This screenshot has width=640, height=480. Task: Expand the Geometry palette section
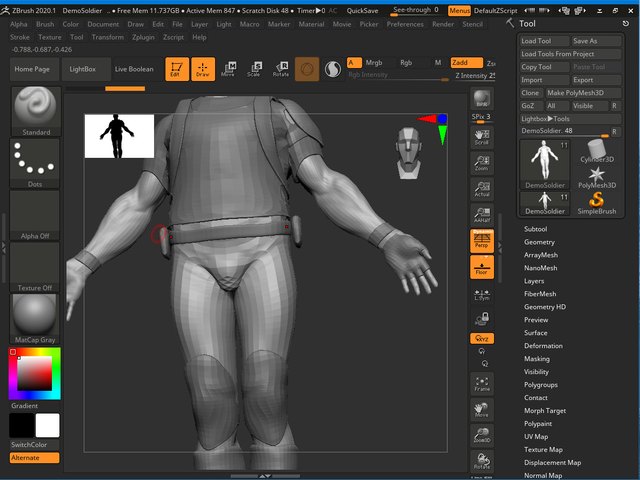539,242
